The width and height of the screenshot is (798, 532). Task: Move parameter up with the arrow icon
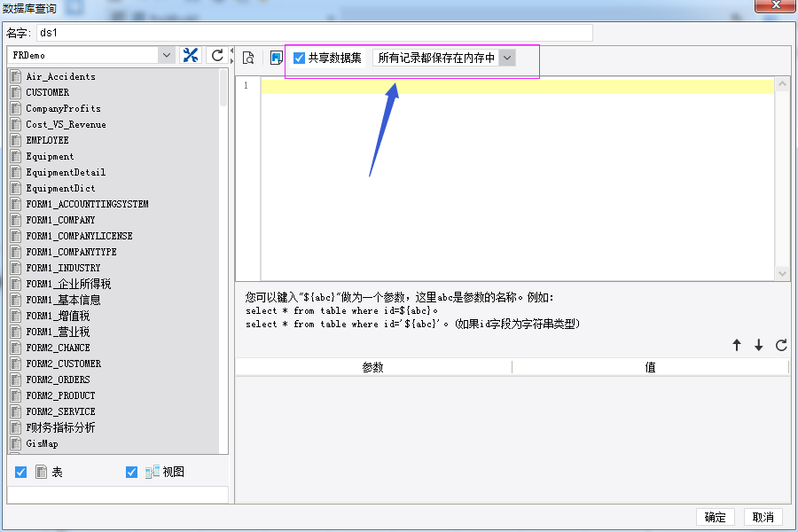(737, 345)
